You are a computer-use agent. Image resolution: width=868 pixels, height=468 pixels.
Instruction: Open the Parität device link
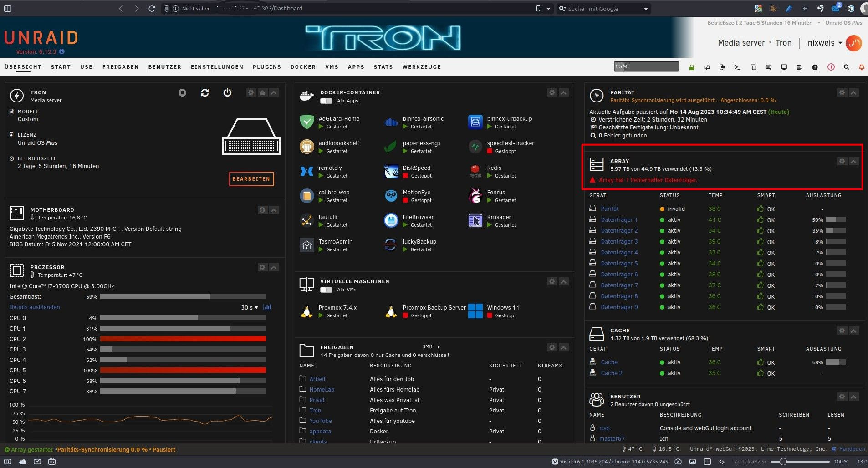(x=610, y=209)
